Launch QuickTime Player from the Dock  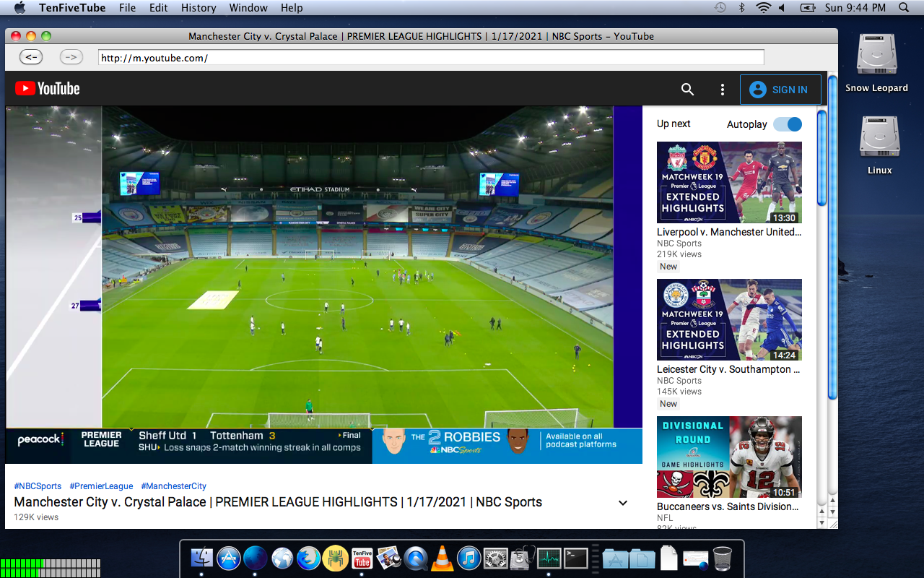click(415, 558)
